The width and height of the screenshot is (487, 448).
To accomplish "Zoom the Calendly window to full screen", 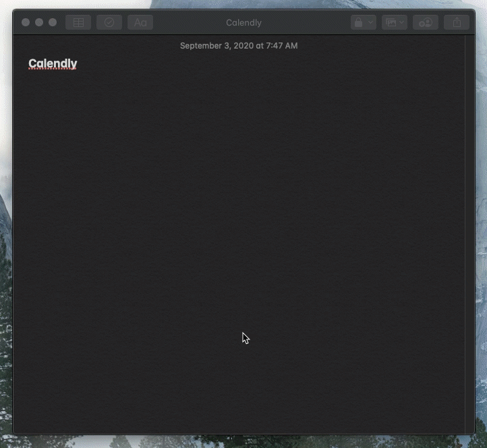I will click(53, 22).
